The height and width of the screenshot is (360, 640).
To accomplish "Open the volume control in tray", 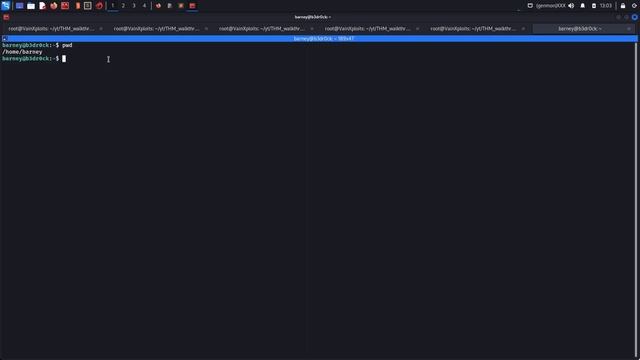I will [571, 6].
